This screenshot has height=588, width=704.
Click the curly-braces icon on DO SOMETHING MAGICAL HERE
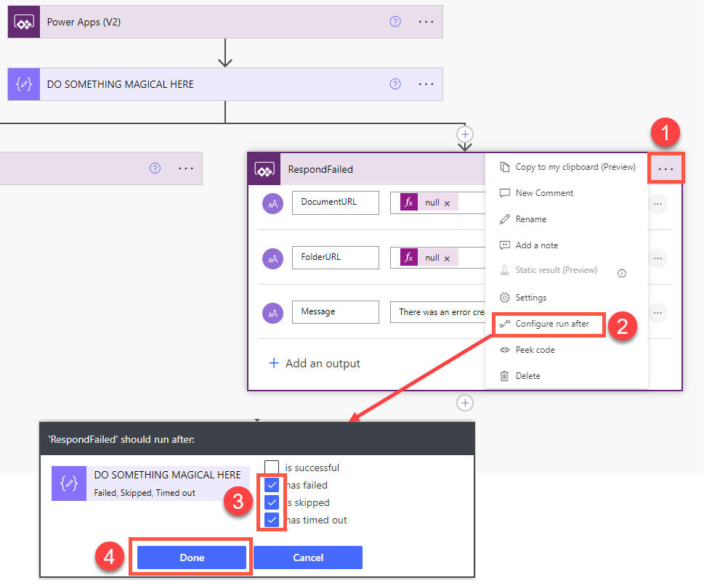23,83
